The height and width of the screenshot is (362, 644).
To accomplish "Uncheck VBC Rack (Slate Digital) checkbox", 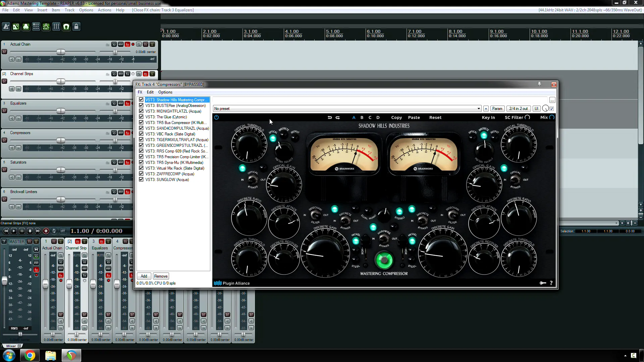I will pyautogui.click(x=141, y=134).
